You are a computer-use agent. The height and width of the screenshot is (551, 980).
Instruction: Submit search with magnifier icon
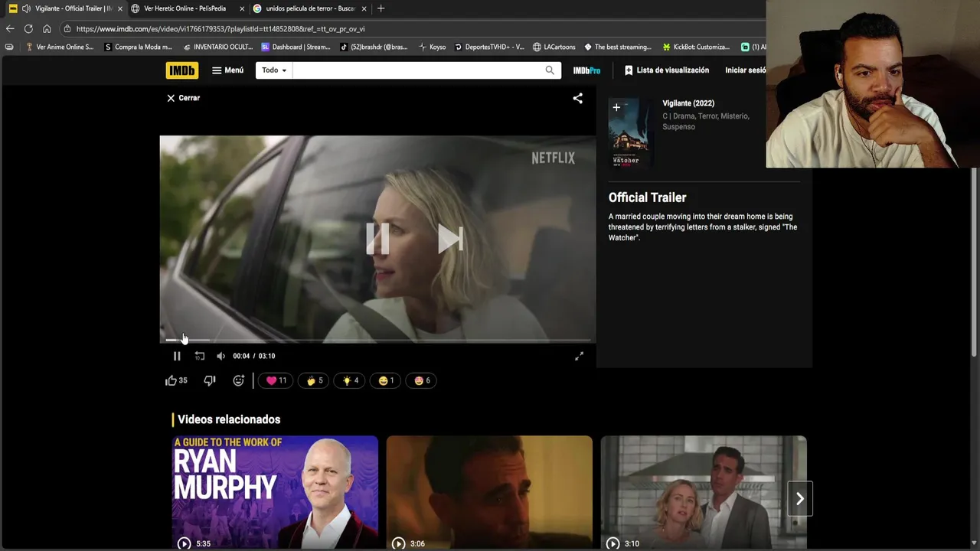(550, 70)
